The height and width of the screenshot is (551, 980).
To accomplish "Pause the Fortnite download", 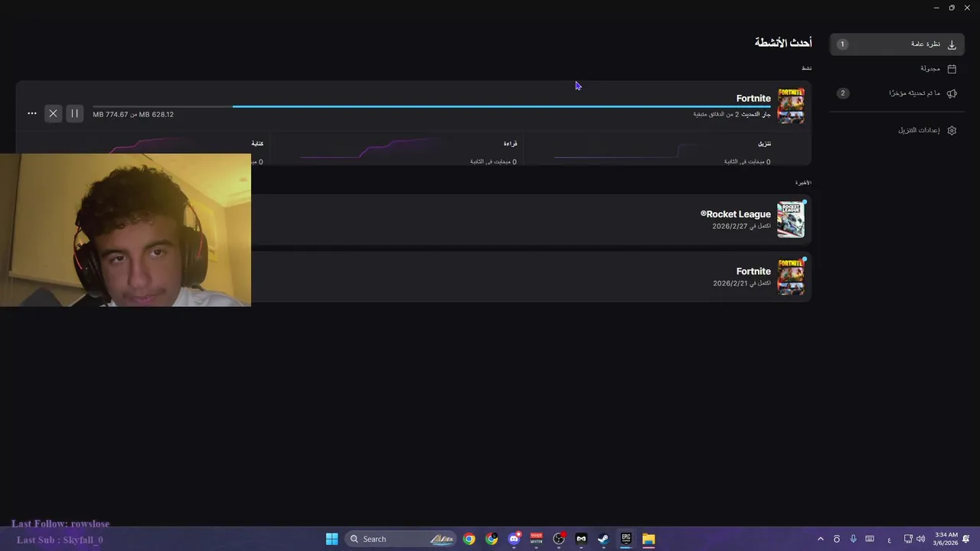I will (74, 113).
